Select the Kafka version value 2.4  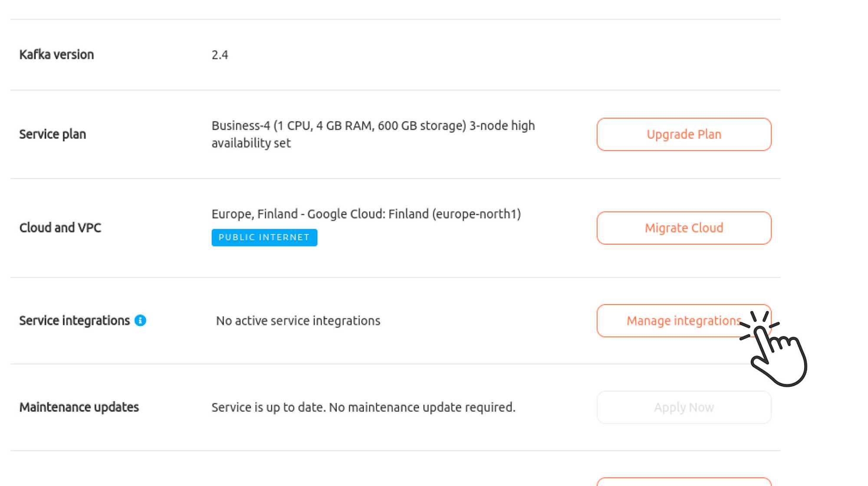pos(220,55)
